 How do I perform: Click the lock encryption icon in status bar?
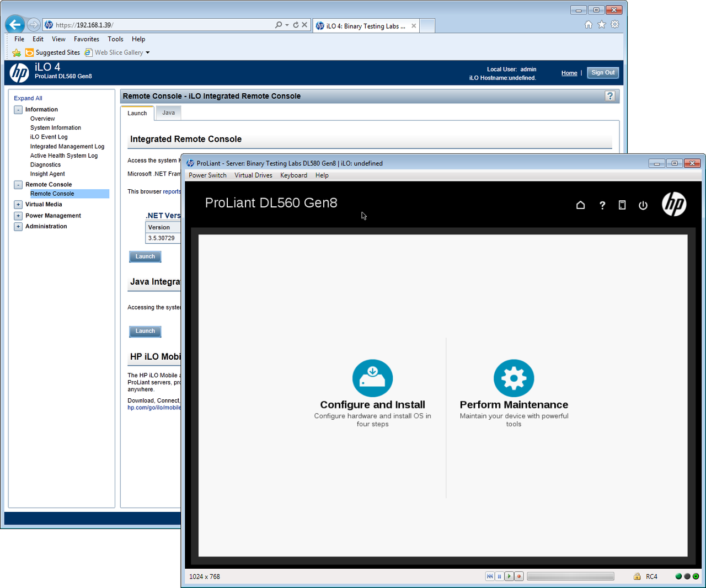click(637, 576)
